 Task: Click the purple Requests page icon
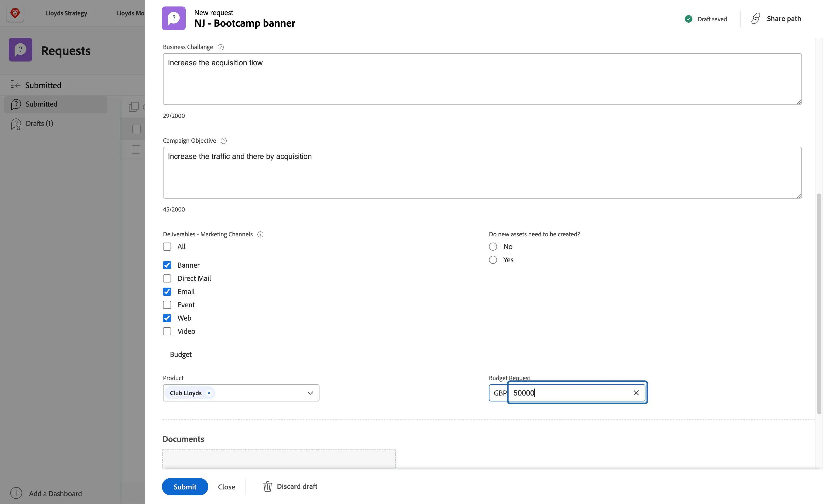21,50
